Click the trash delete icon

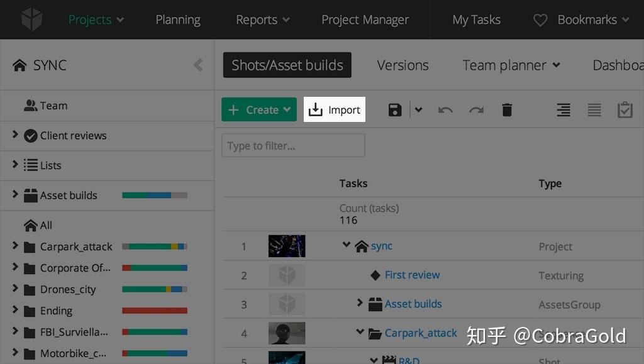point(507,110)
